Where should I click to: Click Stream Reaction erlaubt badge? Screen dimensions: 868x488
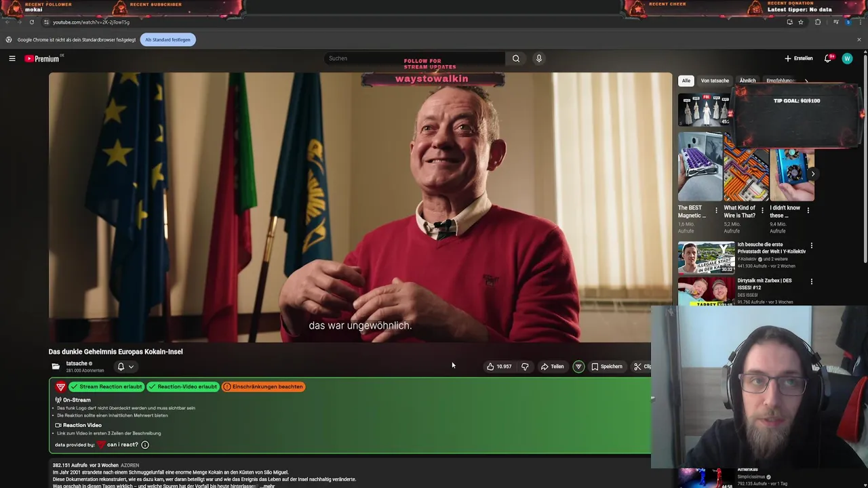106,387
